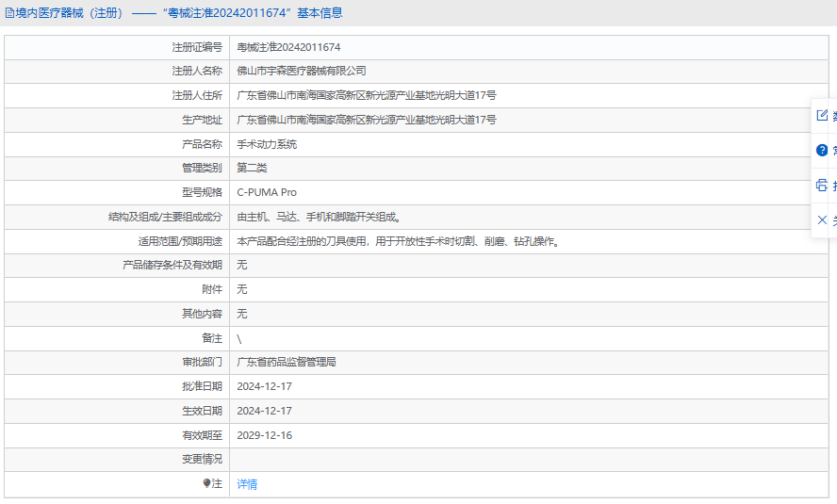This screenshot has width=837, height=504.
Task: Click the page title 境内医疗器械（注册）
Action: tap(72, 13)
